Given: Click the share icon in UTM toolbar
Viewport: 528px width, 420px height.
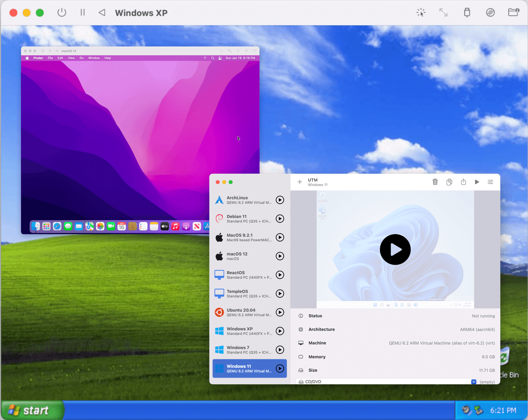Looking at the screenshot, I should pos(463,182).
